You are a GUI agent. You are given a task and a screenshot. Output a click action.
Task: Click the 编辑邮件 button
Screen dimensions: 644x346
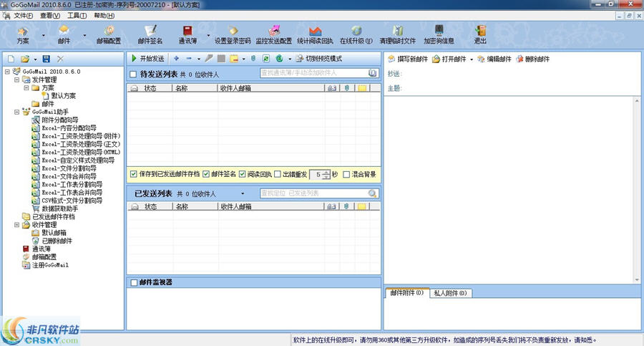tap(494, 59)
